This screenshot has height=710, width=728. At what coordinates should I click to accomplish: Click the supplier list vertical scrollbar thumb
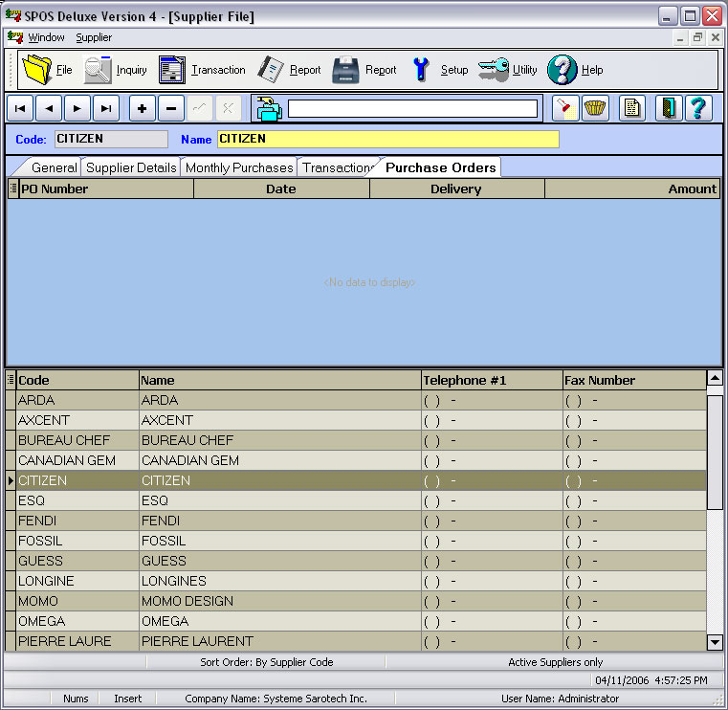(715, 453)
